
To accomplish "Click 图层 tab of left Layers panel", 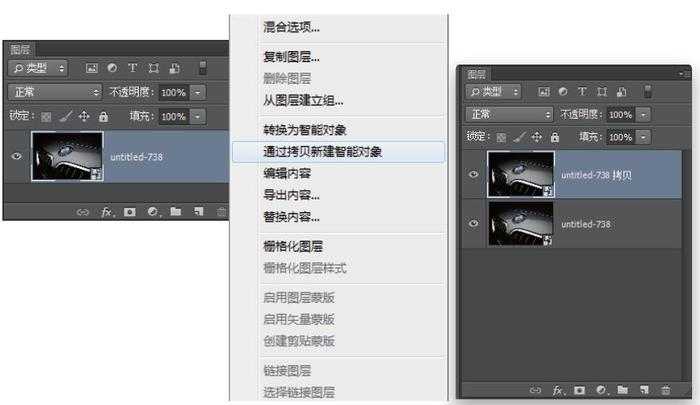I will pos(20,49).
